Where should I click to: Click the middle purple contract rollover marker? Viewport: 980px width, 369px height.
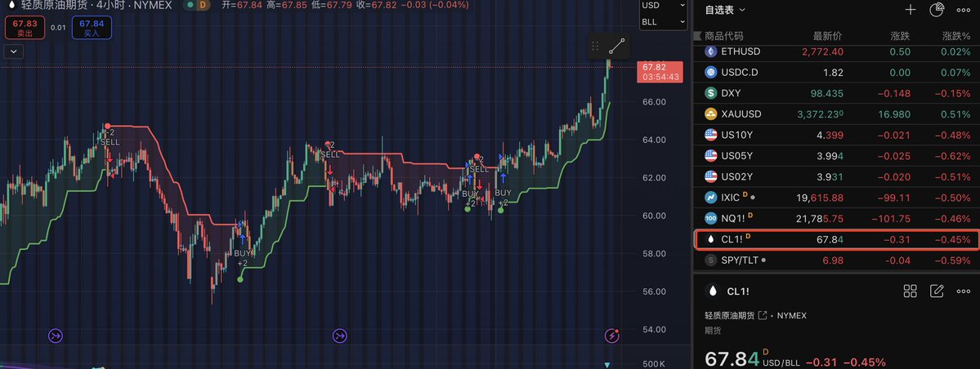click(339, 336)
